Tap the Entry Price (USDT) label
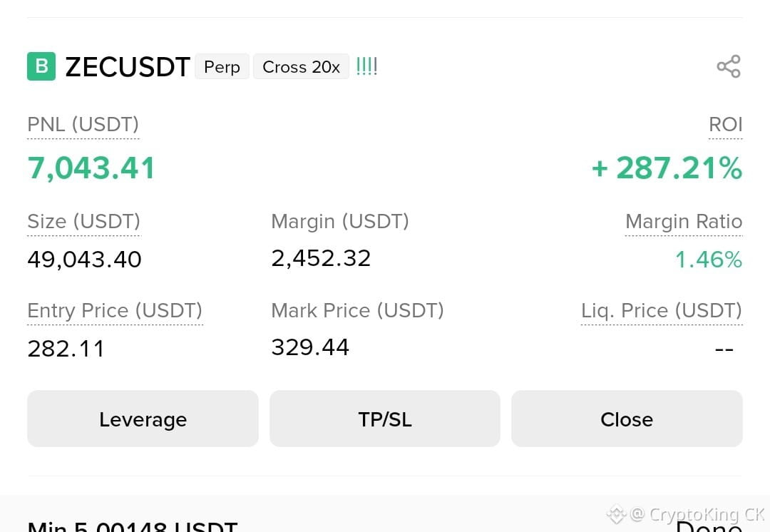Screen dimensions: 770x532 [115, 310]
